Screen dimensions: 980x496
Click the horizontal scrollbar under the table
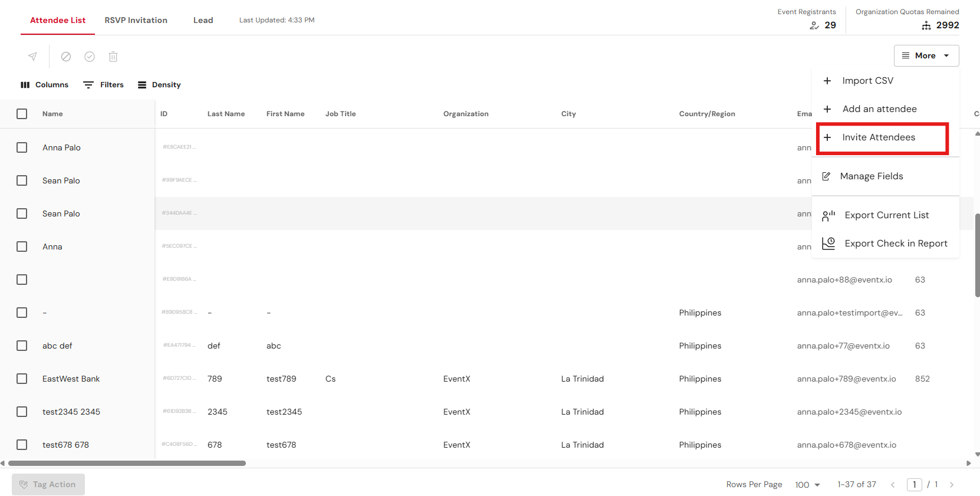127,463
